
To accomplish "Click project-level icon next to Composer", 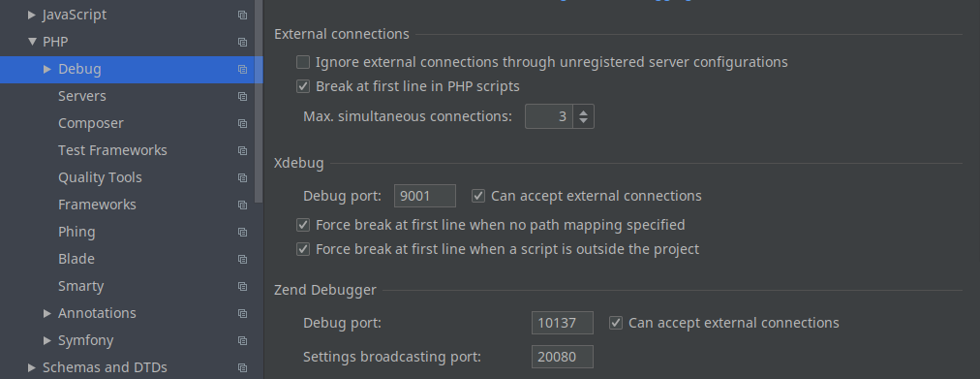I will pyautogui.click(x=242, y=124).
